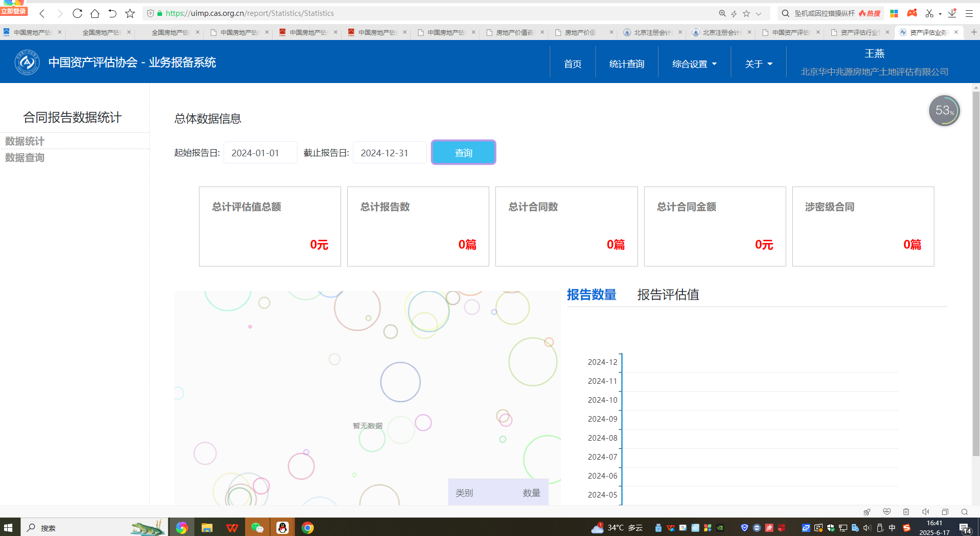Screen dimensions: 980x536
Task: Click the browser refresh icon
Action: pos(77,13)
